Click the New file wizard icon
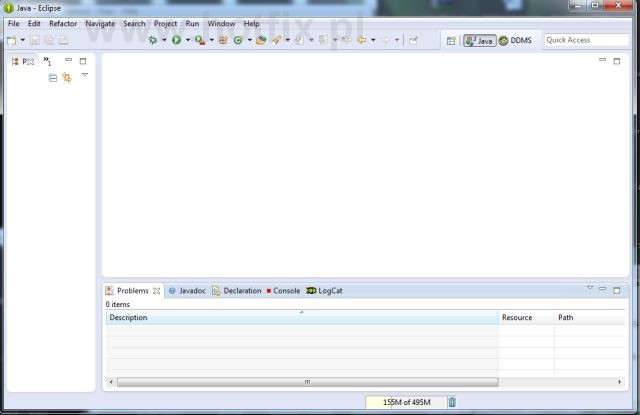 coord(11,40)
